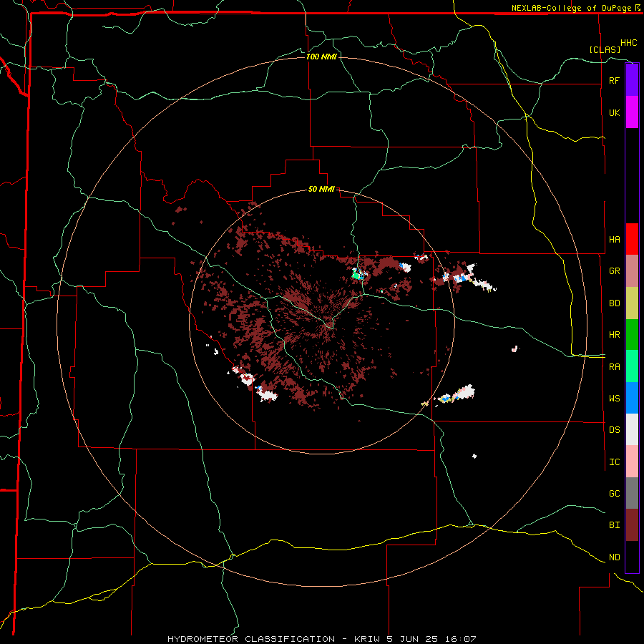
Task: Click the [CLAS] legend header
Action: 605,49
